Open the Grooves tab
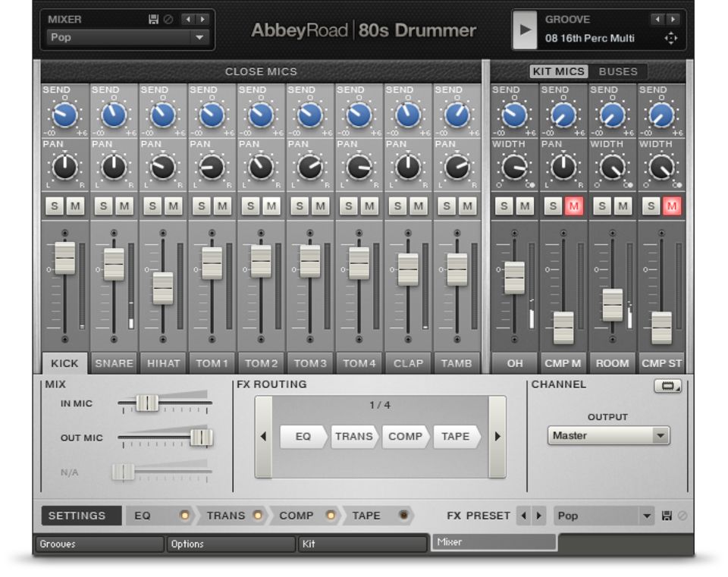This screenshot has width=728, height=577. (x=99, y=544)
